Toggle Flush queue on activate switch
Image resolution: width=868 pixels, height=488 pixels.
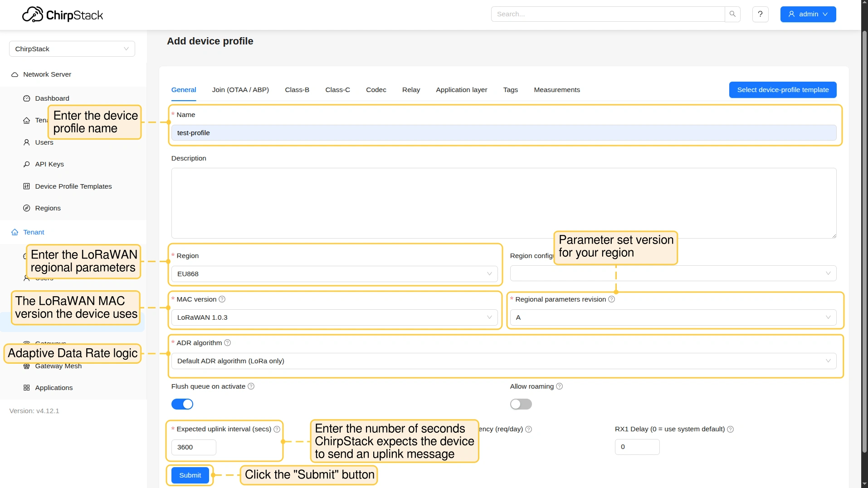(x=182, y=404)
